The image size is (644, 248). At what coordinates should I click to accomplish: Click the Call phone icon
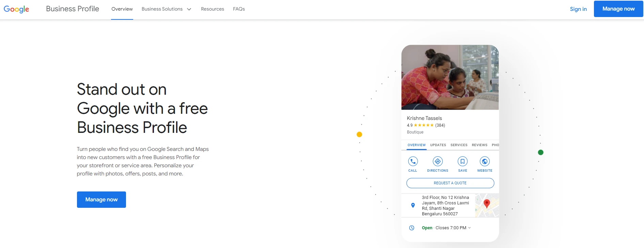click(x=413, y=161)
